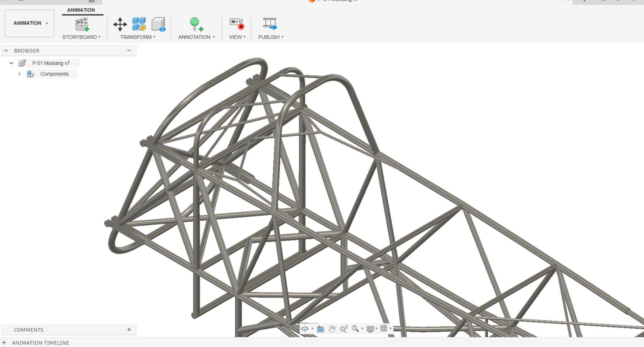Click the ANIMATION TIMELINE label
The image size is (644, 347).
pyautogui.click(x=40, y=343)
